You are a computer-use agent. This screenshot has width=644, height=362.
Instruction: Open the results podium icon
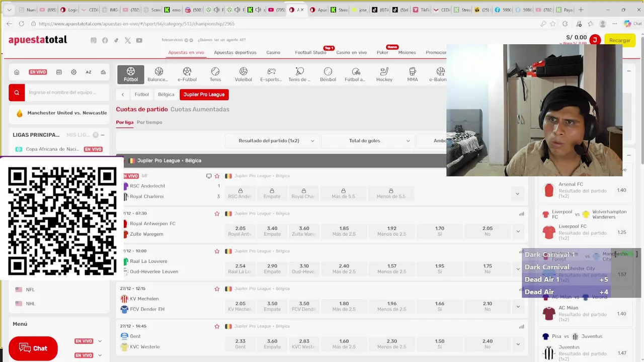pos(103,72)
